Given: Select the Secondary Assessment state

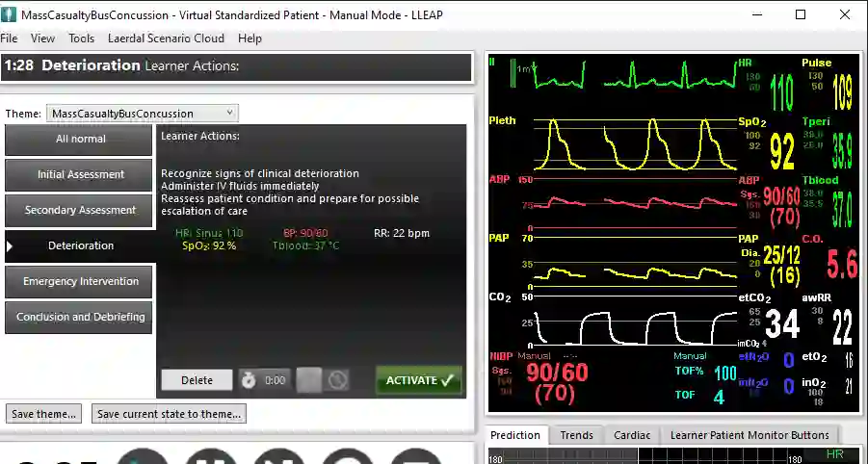Looking at the screenshot, I should pos(79,211).
